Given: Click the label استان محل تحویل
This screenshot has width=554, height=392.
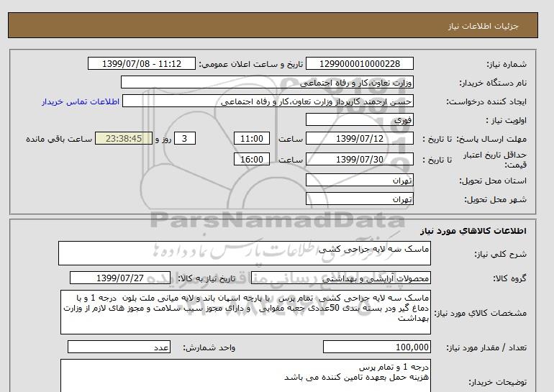Looking at the screenshot, I should [493, 181].
